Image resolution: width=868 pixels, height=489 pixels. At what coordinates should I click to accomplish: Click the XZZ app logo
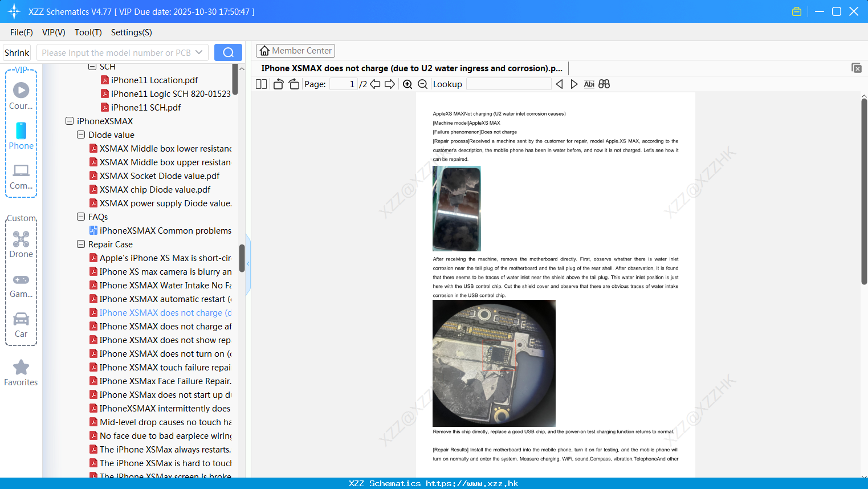click(x=14, y=11)
